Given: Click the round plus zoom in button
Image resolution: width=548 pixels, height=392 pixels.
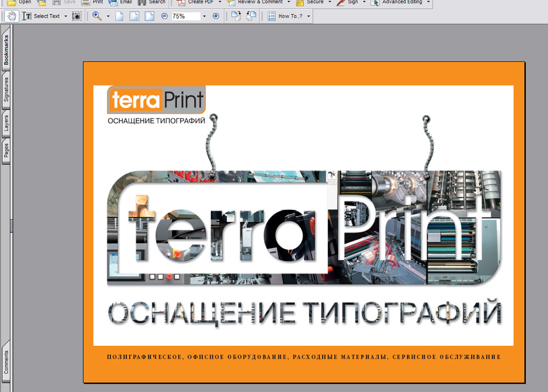Looking at the screenshot, I should click(216, 16).
